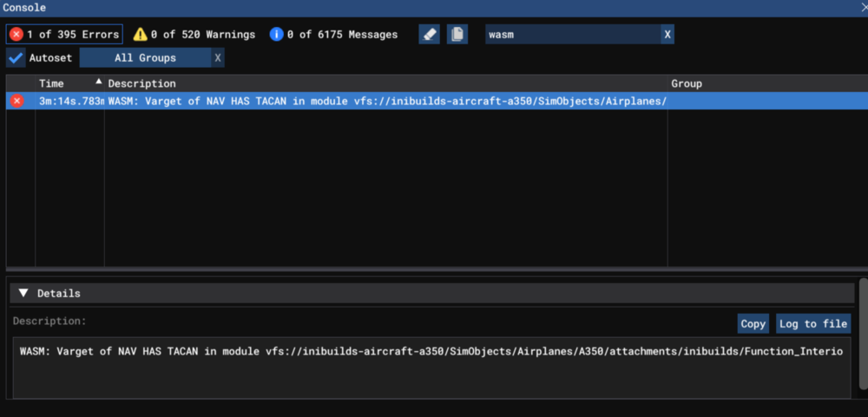This screenshot has width=868, height=417.
Task: Collapse the Details section triangle
Action: pyautogui.click(x=23, y=294)
